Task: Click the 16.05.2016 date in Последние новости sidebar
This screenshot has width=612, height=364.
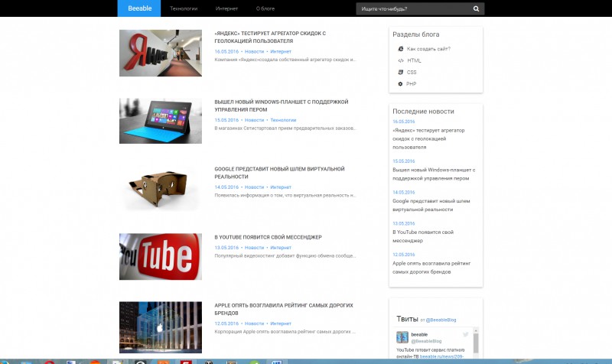Action: (404, 122)
